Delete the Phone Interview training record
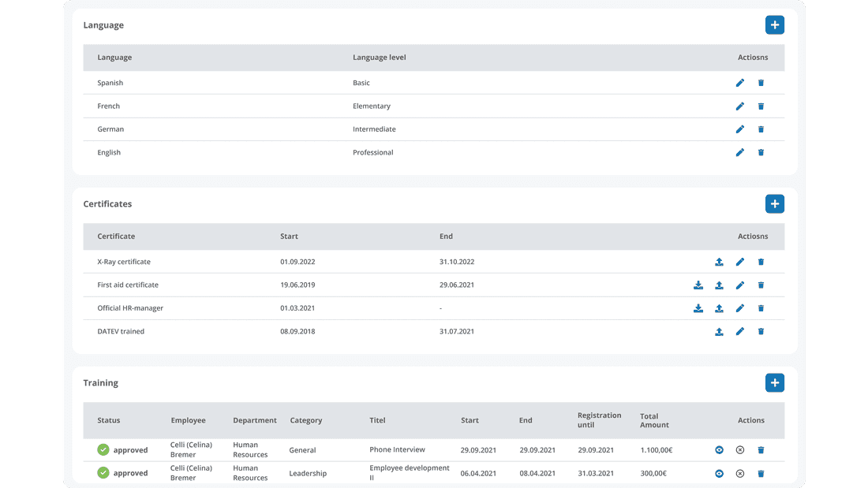This screenshot has height=488, width=868. pyautogui.click(x=761, y=449)
